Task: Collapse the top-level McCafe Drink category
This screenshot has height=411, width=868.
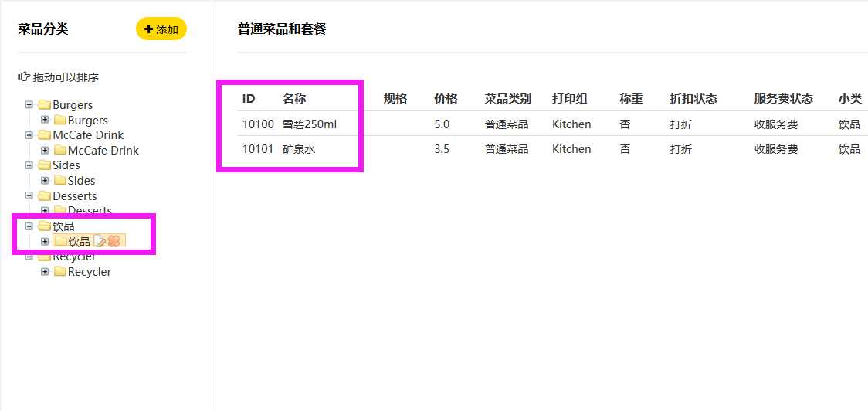Action: pos(29,135)
